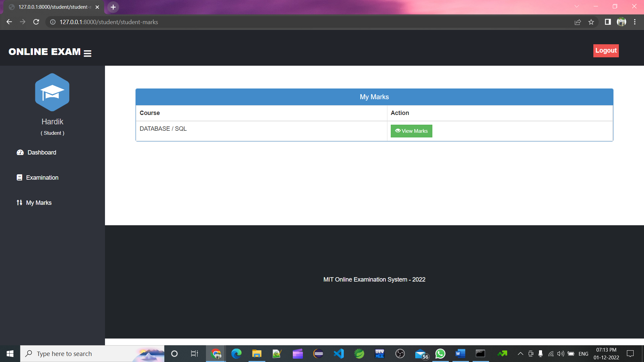Click the My Marks sort icon
The width and height of the screenshot is (644, 362).
click(19, 202)
